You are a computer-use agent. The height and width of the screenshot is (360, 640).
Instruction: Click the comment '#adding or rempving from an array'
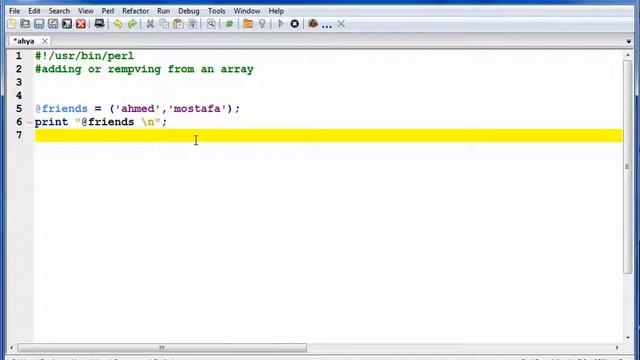144,69
